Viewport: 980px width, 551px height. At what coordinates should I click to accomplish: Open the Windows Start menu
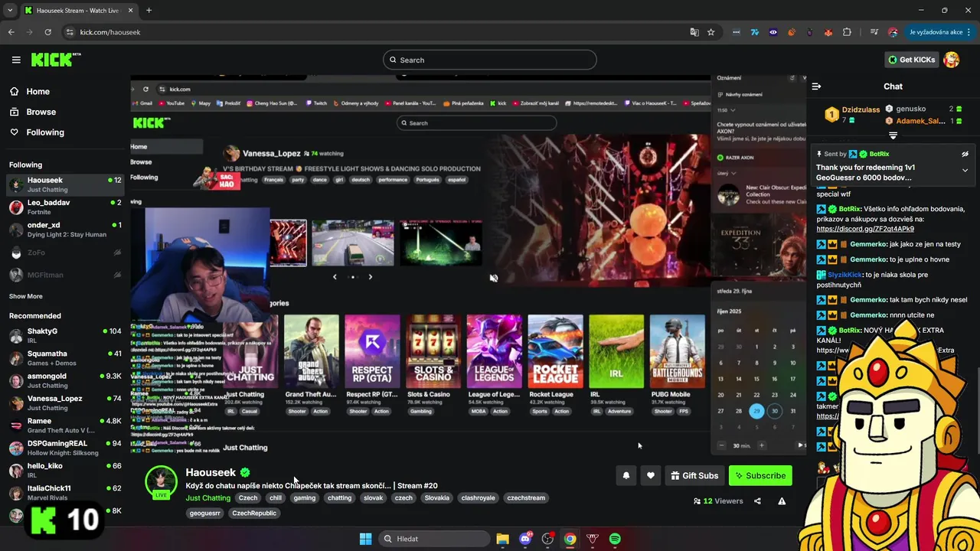[x=365, y=539]
